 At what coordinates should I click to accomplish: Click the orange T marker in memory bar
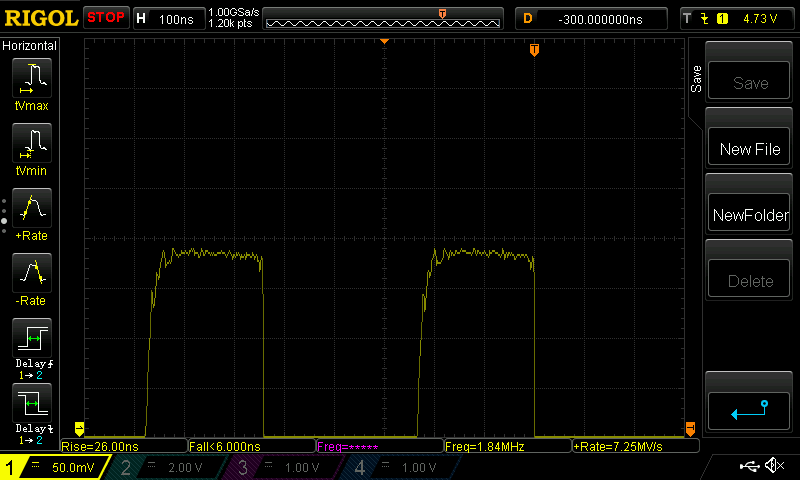[442, 14]
